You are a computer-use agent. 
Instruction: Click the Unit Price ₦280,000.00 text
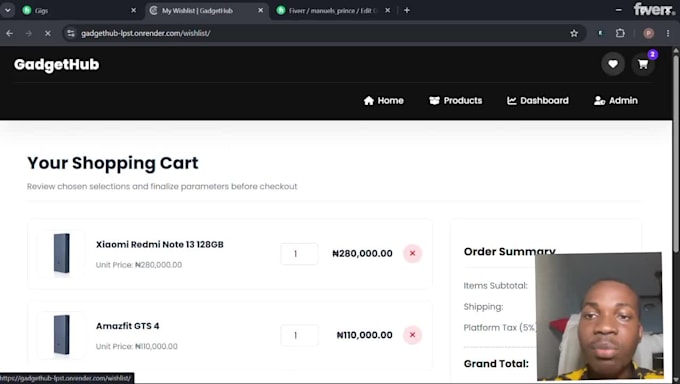tap(139, 265)
